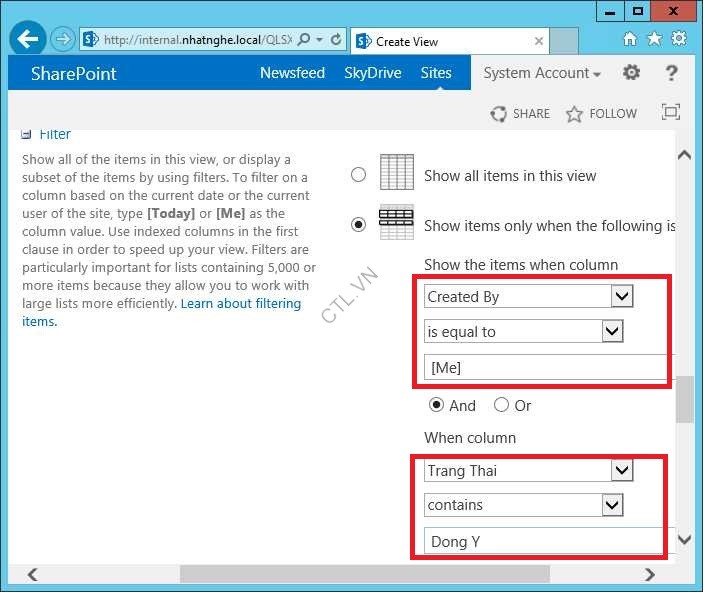Open the browser favorites star icon

654,39
